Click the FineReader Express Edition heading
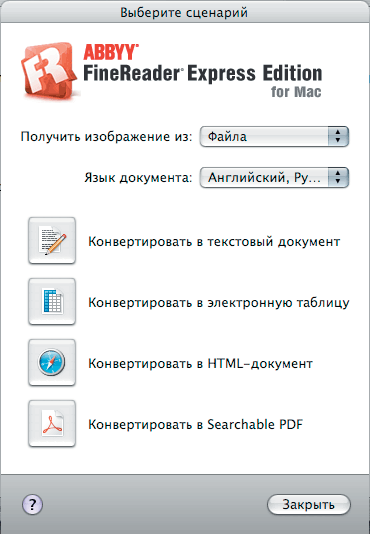The image size is (370, 534). [x=203, y=73]
